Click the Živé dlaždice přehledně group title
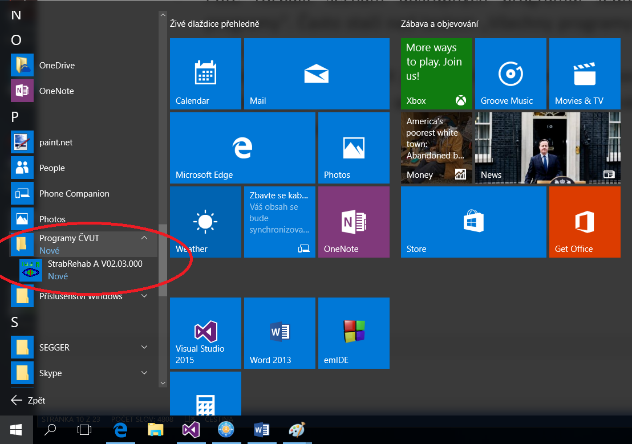Viewport: 632px width, 444px height. pos(214,24)
